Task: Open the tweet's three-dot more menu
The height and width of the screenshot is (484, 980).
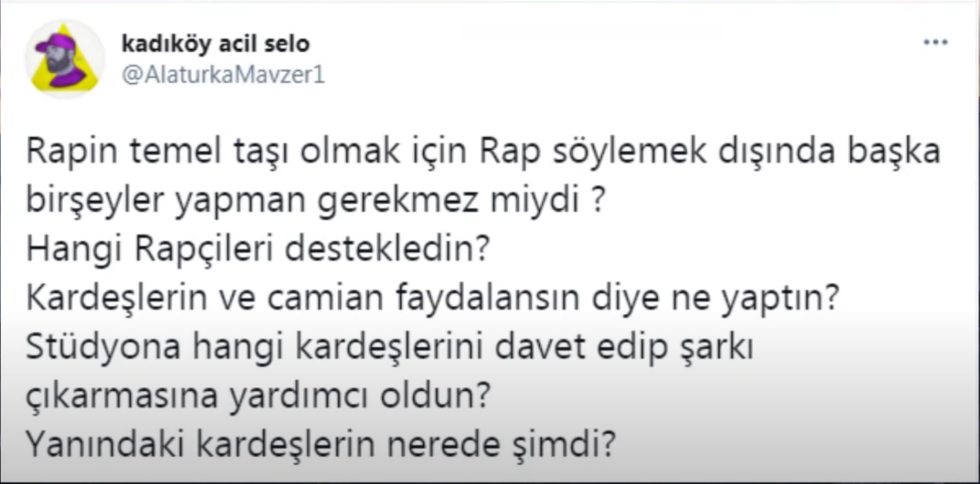Action: 935,42
